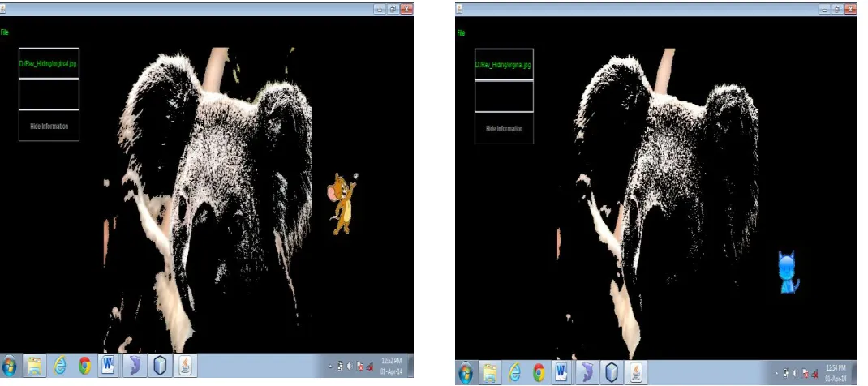Switch to Microsoft Word in right taskbar
The width and height of the screenshot is (868, 386).
pos(562,373)
